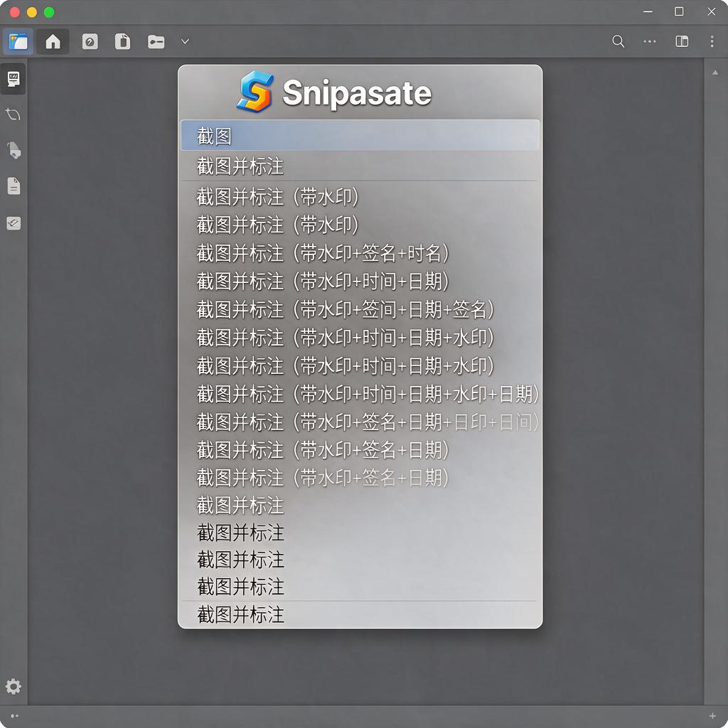Viewport: 728px width, 728px height.
Task: Click the small status icon bottom-left
Action: tap(14, 715)
